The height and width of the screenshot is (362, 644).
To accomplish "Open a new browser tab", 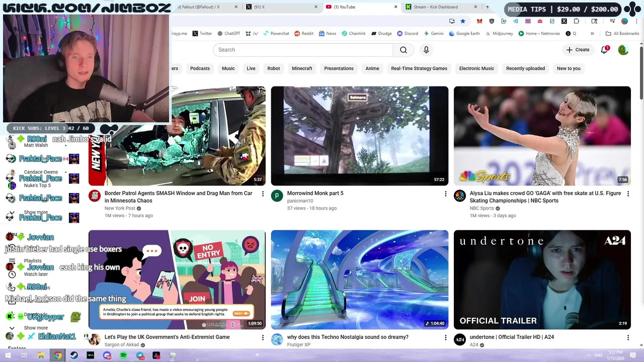I will [487, 7].
